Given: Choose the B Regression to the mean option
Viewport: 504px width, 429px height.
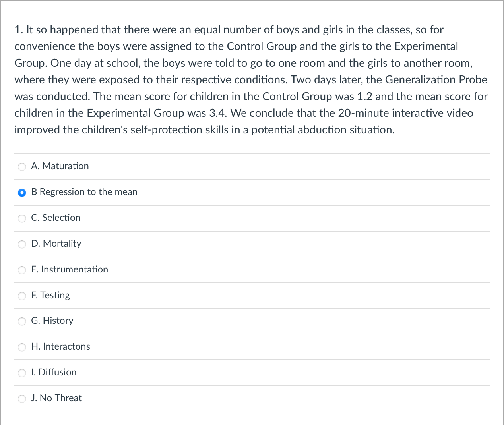Looking at the screenshot, I should coord(22,193).
